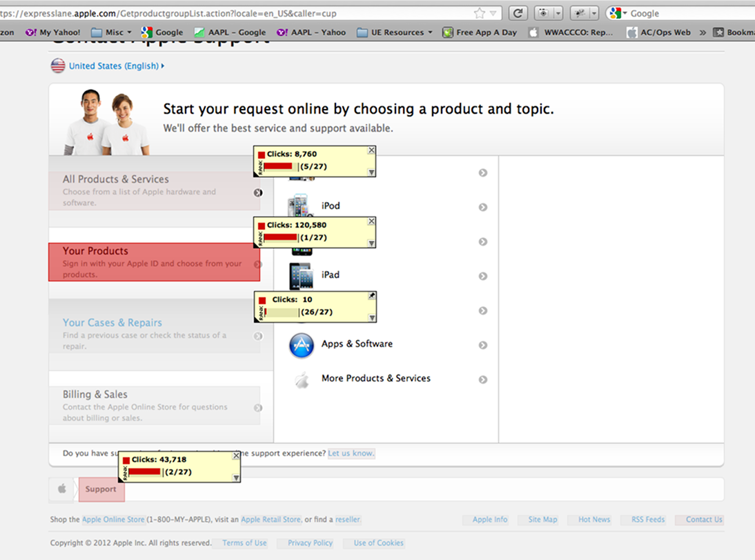Viewport: 755px width, 560px height.
Task: Click inside the Google search field
Action: pyautogui.click(x=683, y=13)
